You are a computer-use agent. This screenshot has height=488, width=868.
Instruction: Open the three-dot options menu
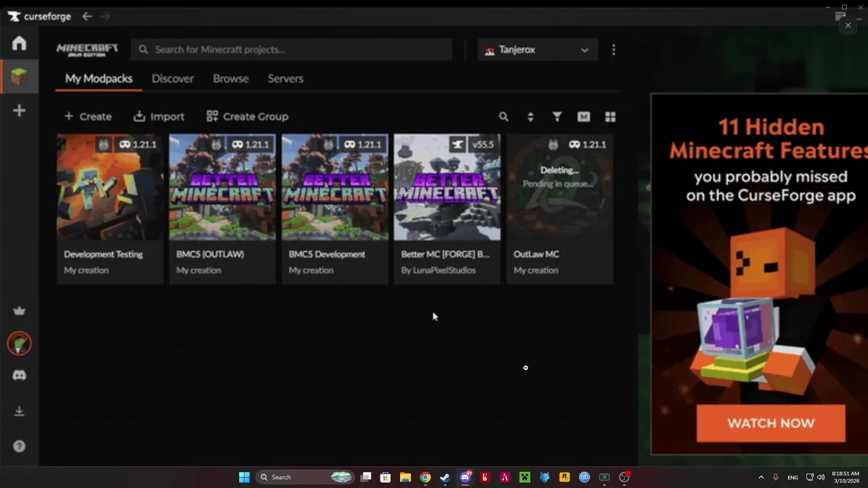click(614, 49)
